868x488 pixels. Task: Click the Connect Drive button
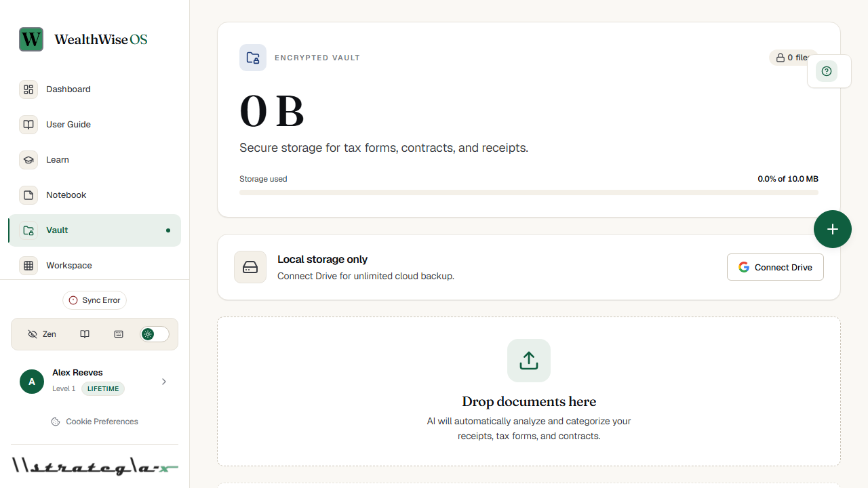pos(775,267)
